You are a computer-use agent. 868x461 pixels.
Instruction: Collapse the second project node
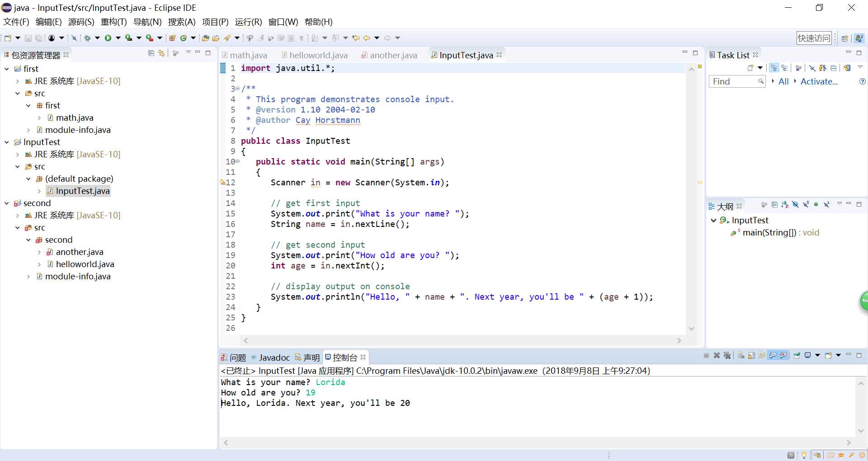tap(7, 203)
